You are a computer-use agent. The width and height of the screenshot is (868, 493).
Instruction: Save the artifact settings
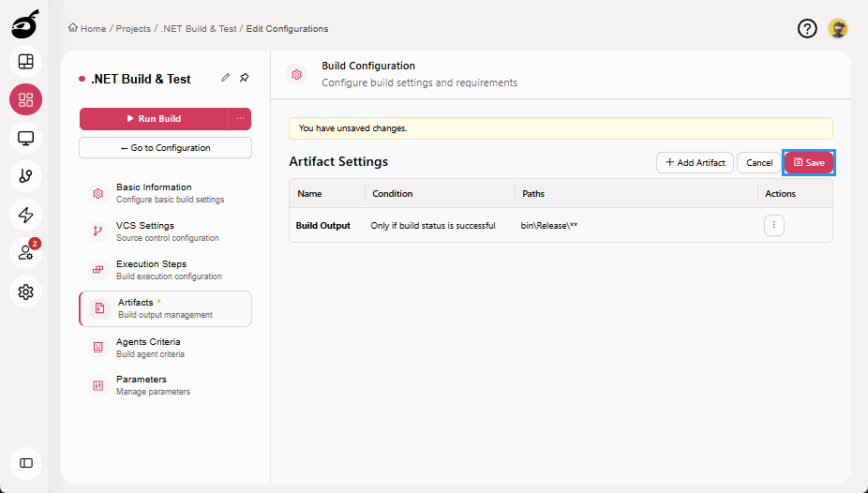(x=809, y=163)
